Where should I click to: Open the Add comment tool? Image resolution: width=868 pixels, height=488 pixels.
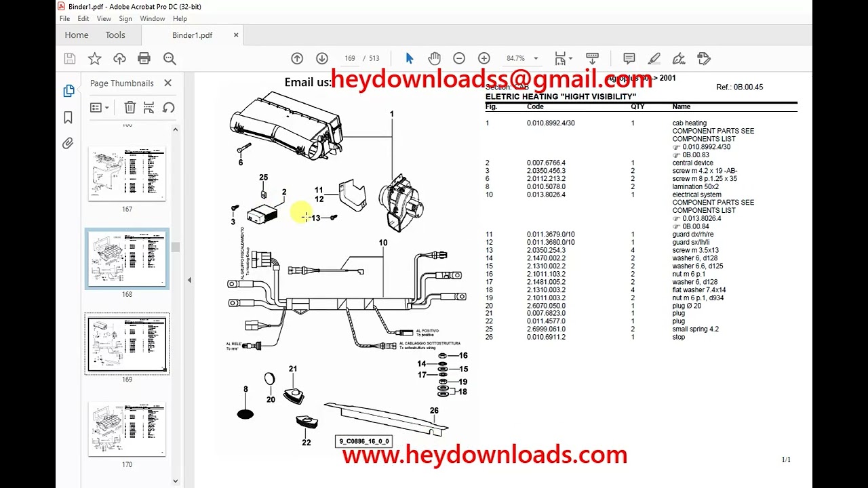tap(629, 59)
